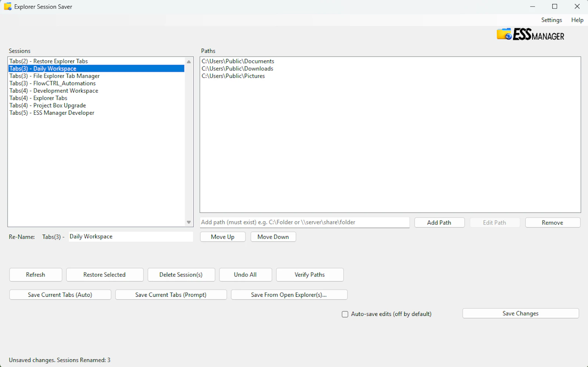Minimize the Explorer Session Saver window
Image resolution: width=588 pixels, height=367 pixels.
533,7
